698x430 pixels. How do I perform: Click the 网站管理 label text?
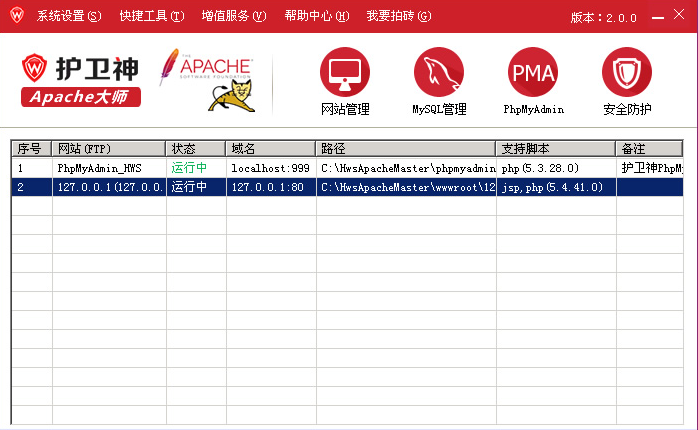[x=345, y=110]
